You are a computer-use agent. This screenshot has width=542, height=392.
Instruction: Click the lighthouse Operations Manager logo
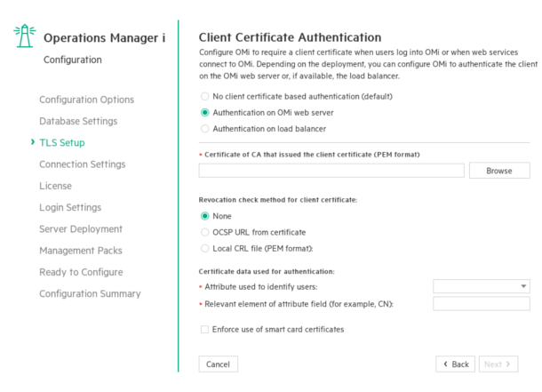coord(25,36)
